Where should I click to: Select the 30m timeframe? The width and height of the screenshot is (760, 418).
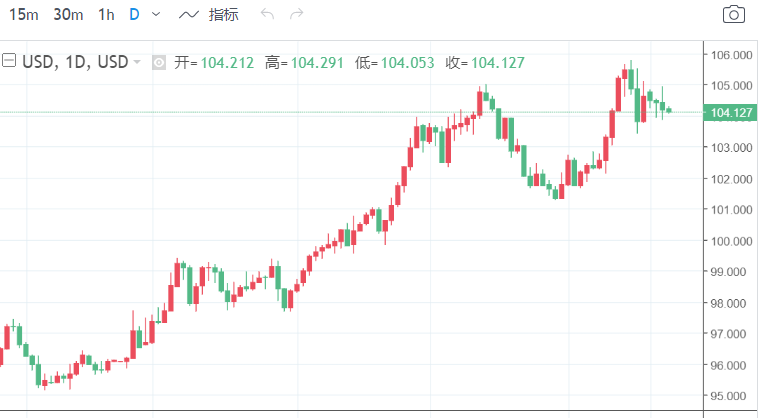tap(68, 15)
